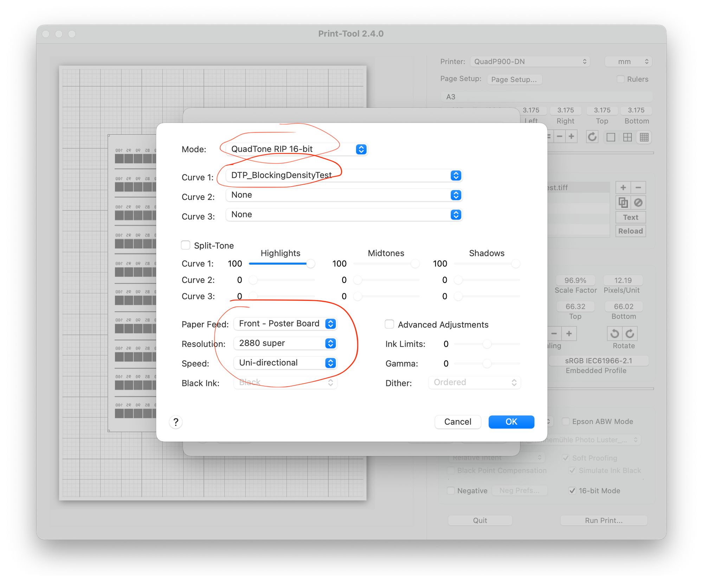Image resolution: width=703 pixels, height=588 pixels.
Task: Click the help question mark button
Action: [176, 422]
